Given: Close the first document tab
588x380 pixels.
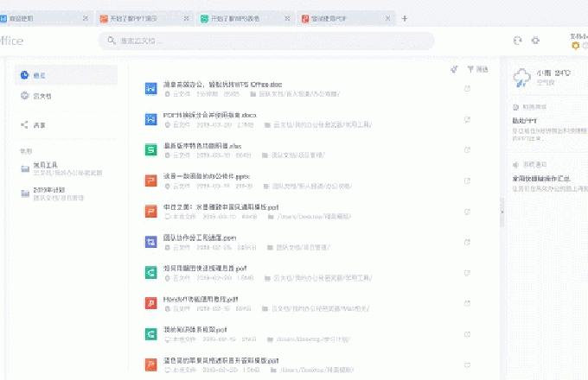Looking at the screenshot, I should pyautogui.click(x=85, y=18).
